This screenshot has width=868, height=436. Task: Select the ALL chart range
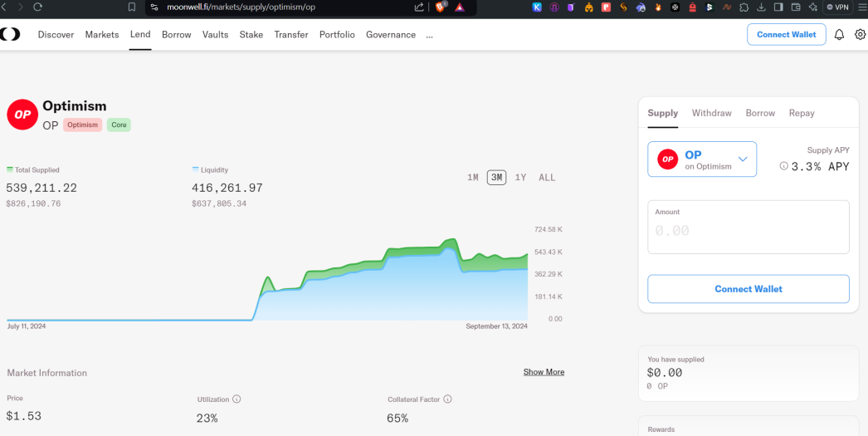tap(547, 177)
